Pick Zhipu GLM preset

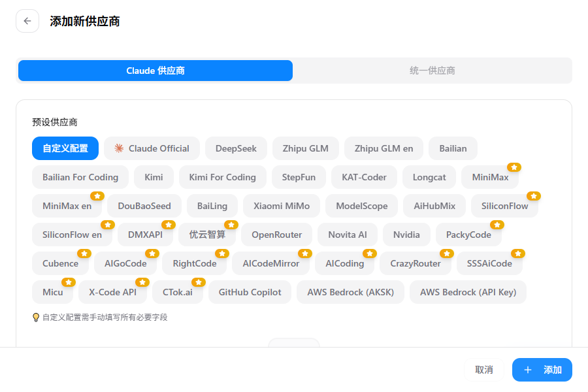[x=306, y=148]
